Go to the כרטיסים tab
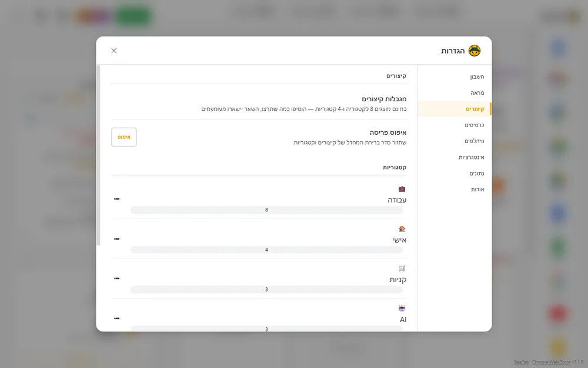Viewport: 588px width, 368px height. [x=455, y=125]
